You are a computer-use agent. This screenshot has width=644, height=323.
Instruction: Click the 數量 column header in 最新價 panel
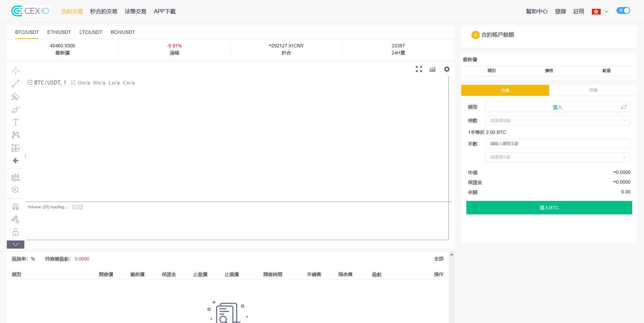pos(606,71)
